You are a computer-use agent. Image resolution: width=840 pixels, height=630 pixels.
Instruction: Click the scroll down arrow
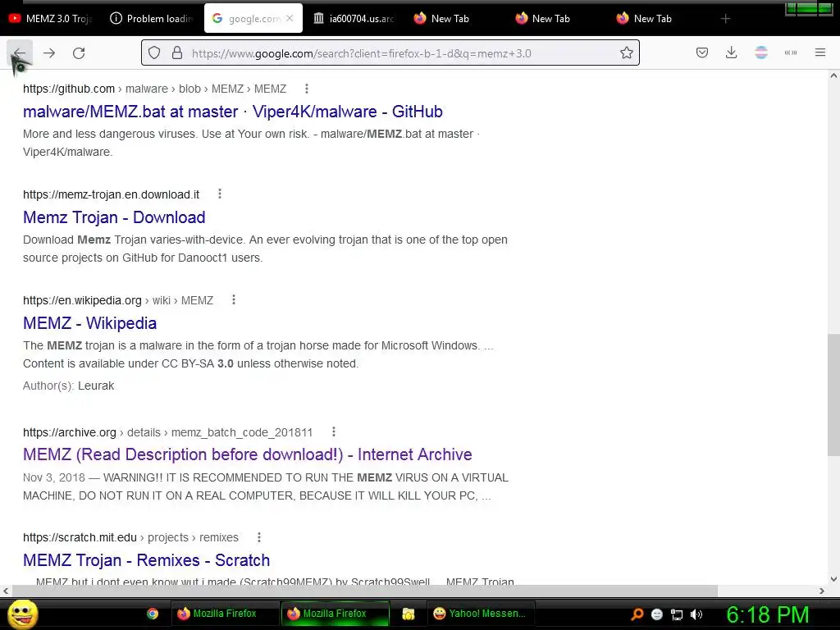click(x=833, y=579)
